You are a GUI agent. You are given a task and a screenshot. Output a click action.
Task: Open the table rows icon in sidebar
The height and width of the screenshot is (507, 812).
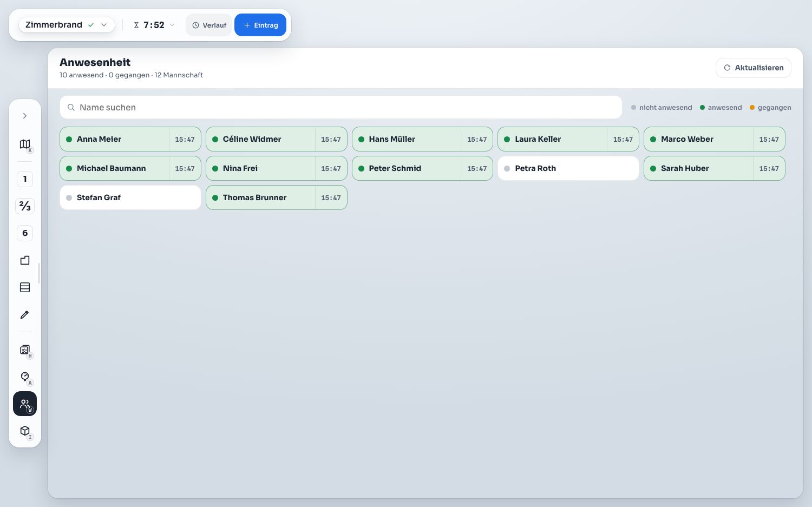25,287
